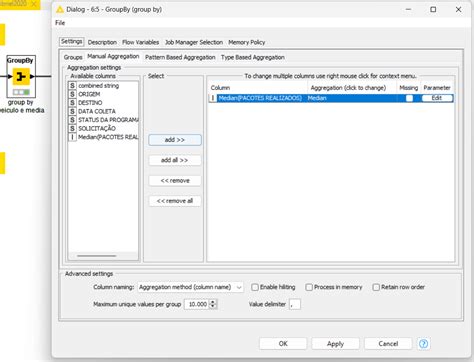The image size is (474, 362).
Task: Click the warning triangle icon in title bar
Action: coord(60,10)
